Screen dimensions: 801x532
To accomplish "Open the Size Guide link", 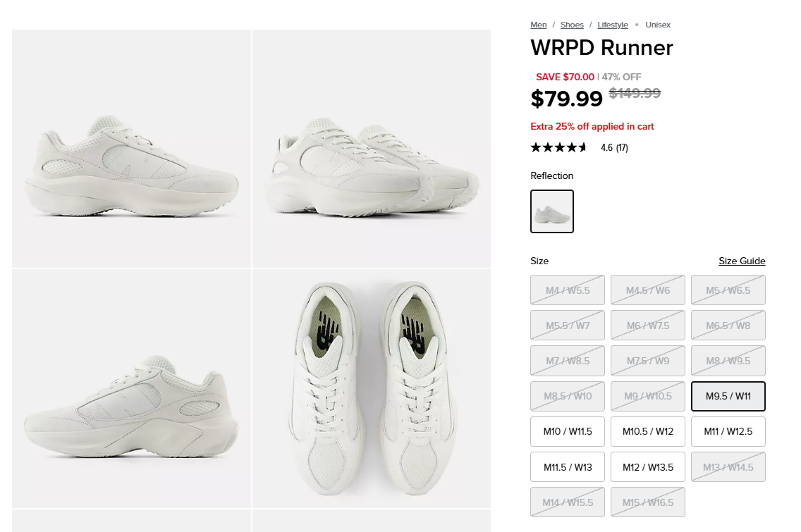I will coord(742,261).
